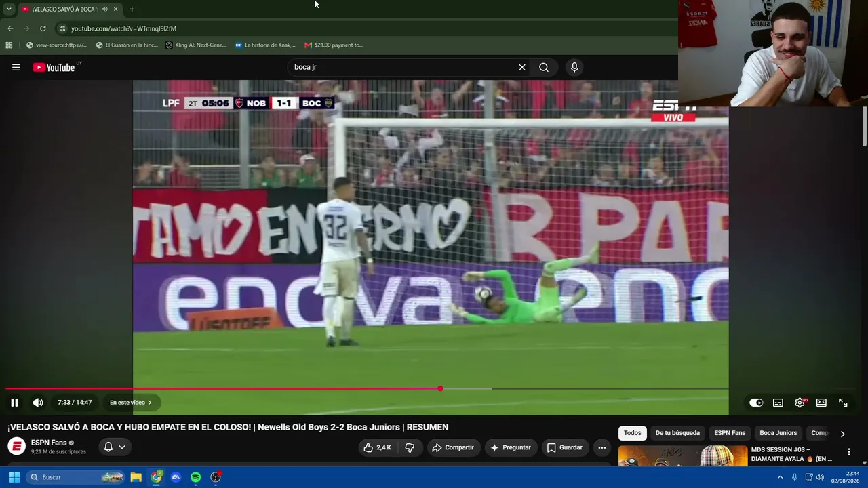Go to the YouTube home logo
The image size is (868, 488).
[x=54, y=67]
